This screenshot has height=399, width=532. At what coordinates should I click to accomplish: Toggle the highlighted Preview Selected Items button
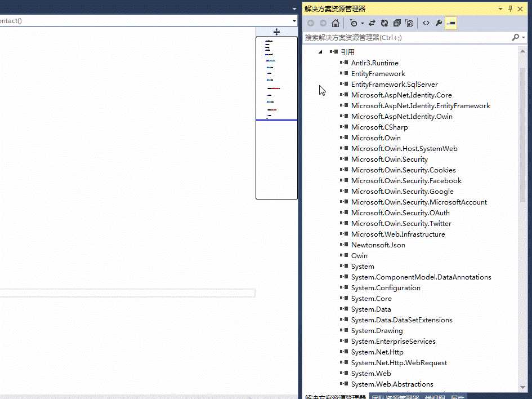(451, 23)
